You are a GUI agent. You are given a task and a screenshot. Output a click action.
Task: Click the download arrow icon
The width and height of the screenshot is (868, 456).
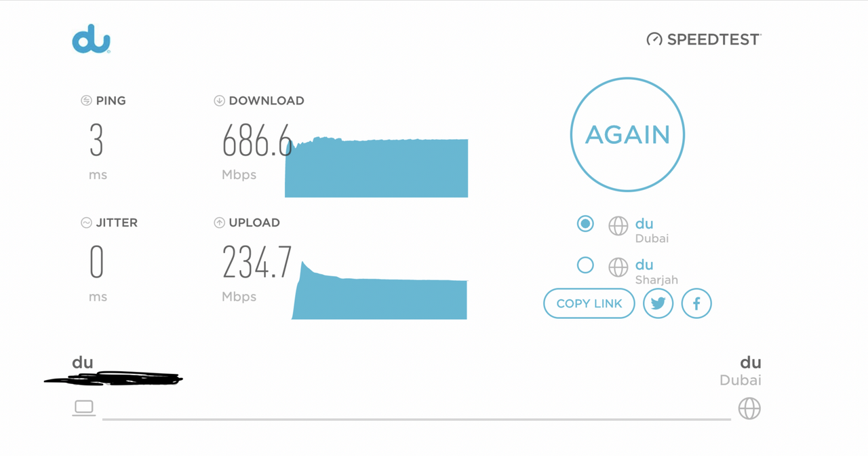tap(219, 100)
